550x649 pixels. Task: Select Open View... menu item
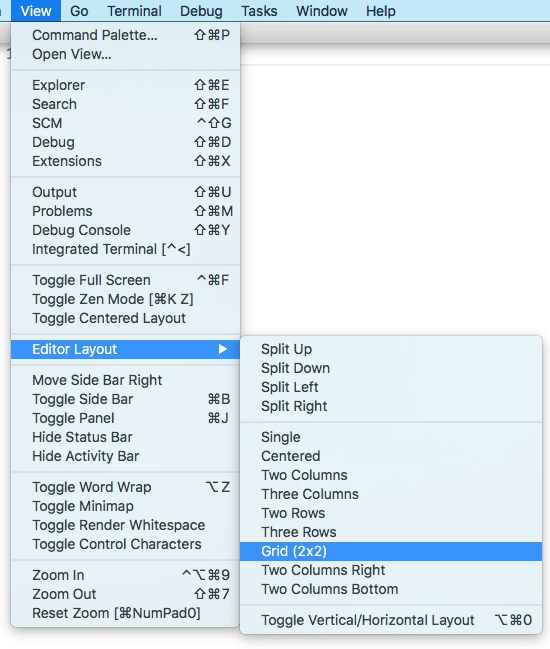pos(125,54)
